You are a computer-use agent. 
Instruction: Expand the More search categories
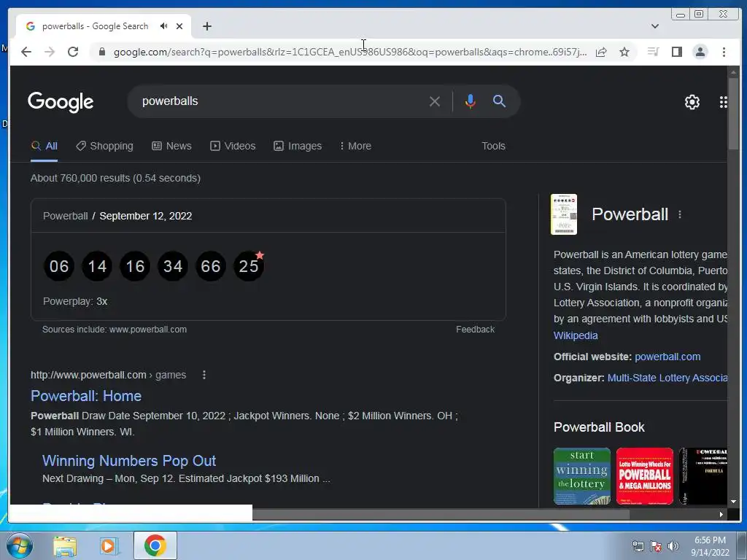355,146
